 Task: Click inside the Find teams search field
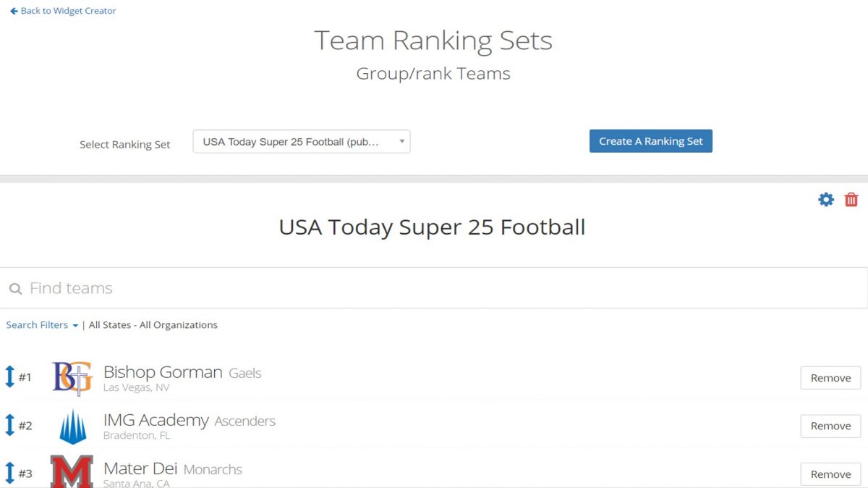[217, 287]
